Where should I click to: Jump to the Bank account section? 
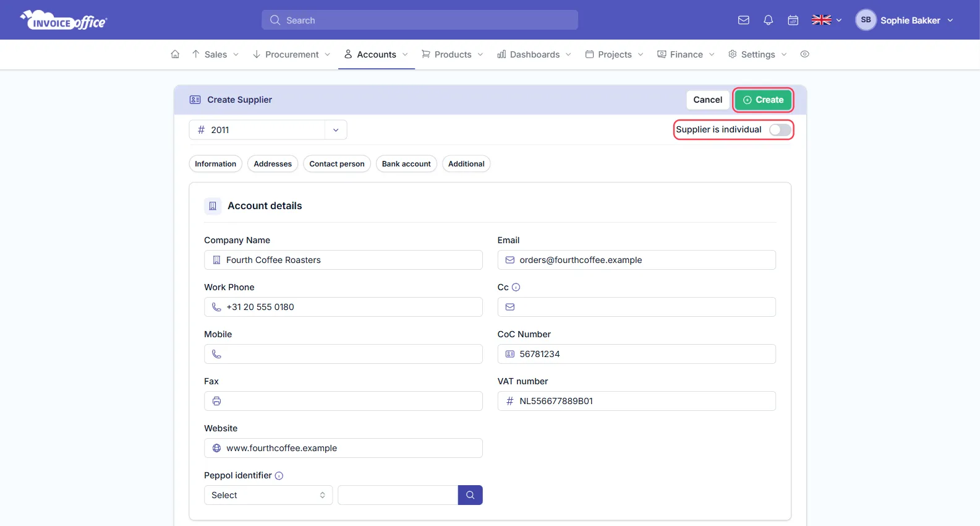(406, 164)
